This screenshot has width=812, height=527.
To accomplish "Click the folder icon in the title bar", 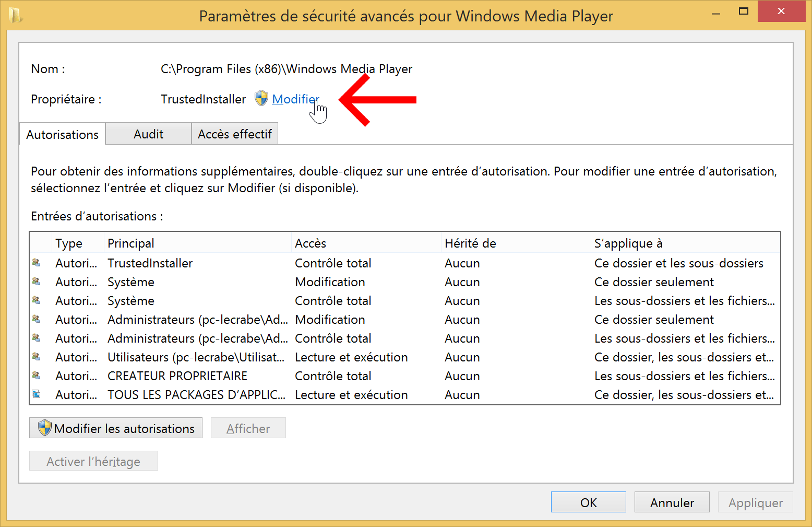I will [x=15, y=15].
